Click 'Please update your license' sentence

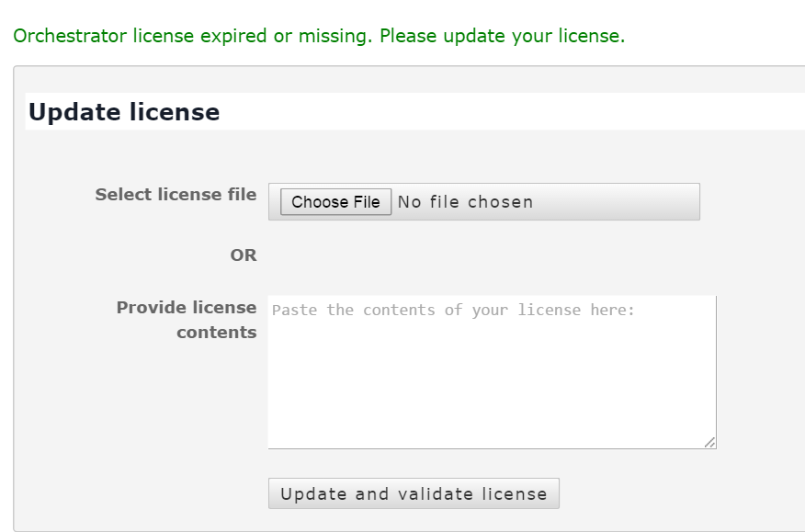(x=502, y=37)
